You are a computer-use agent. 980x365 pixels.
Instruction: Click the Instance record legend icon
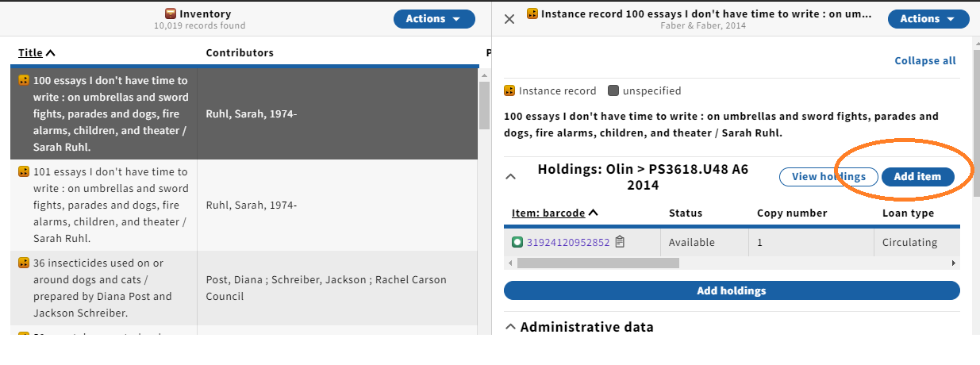[x=509, y=90]
